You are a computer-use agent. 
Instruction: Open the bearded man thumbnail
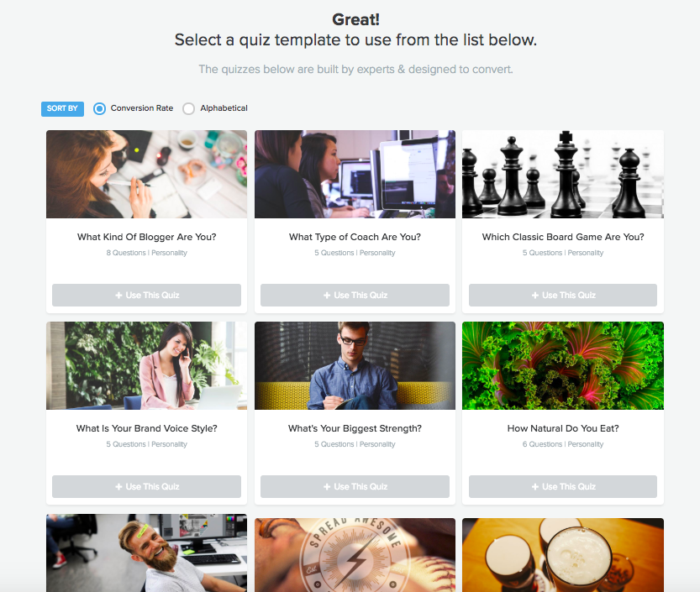[146, 553]
